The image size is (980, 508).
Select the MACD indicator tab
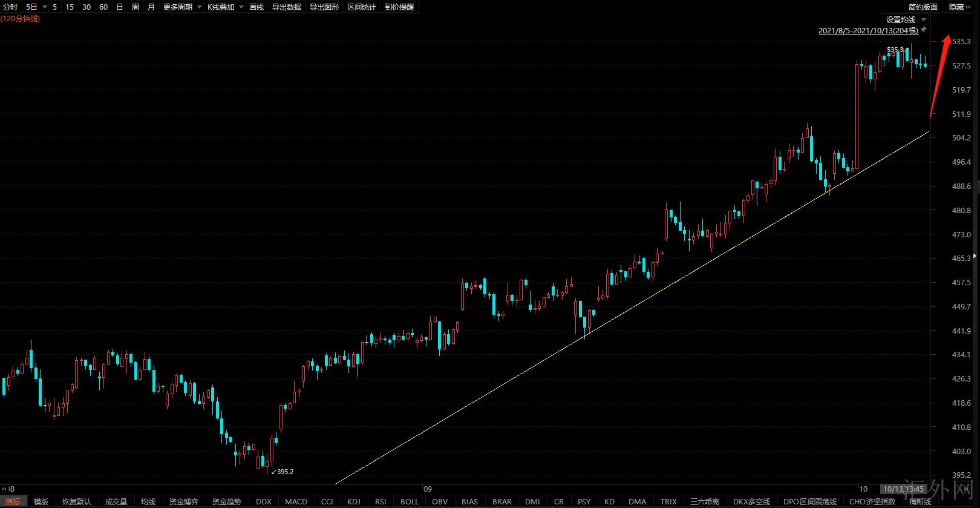tap(296, 501)
